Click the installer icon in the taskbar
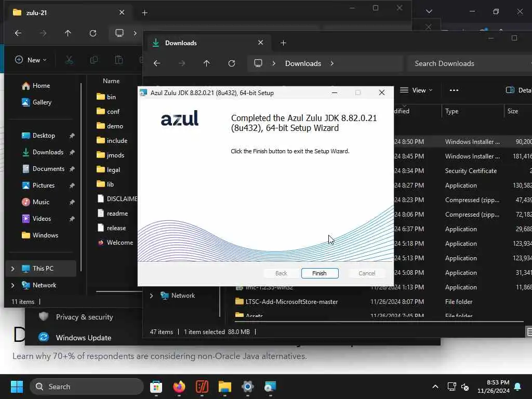 [270, 387]
